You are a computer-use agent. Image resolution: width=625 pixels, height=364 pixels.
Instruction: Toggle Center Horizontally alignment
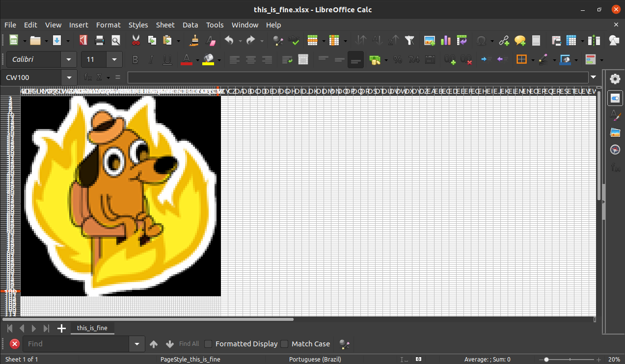coord(251,59)
